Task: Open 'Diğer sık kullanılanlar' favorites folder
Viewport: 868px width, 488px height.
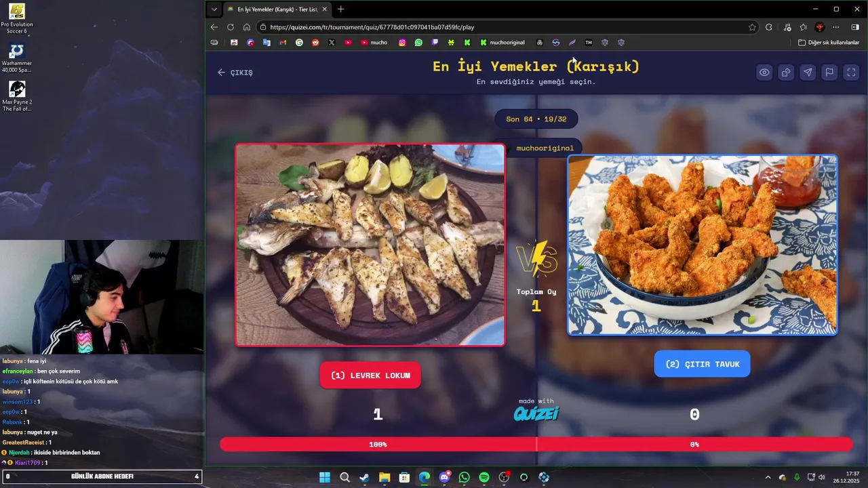Action: click(829, 43)
